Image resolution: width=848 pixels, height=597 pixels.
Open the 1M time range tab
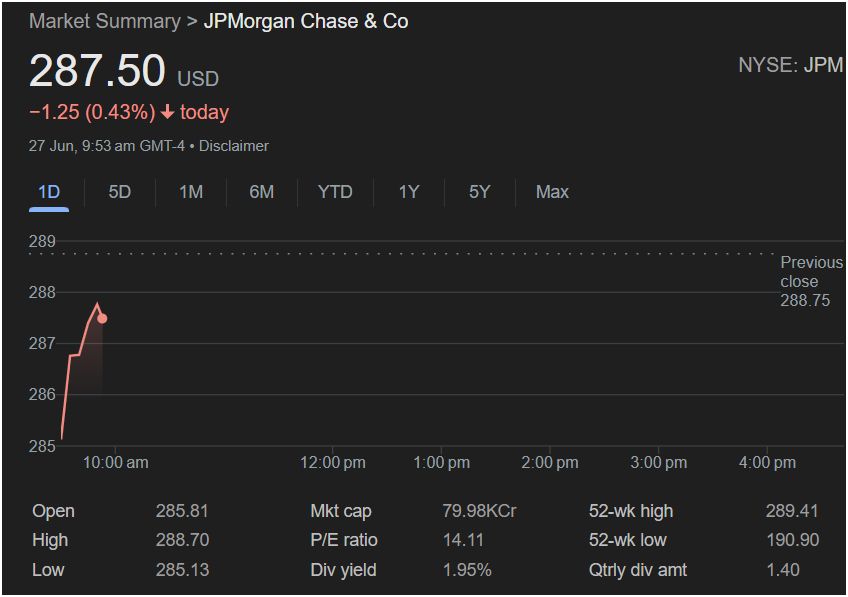(191, 192)
